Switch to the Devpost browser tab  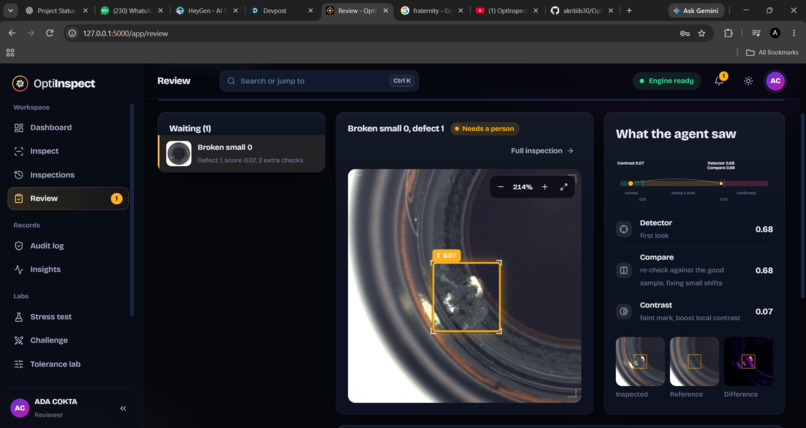tap(281, 10)
